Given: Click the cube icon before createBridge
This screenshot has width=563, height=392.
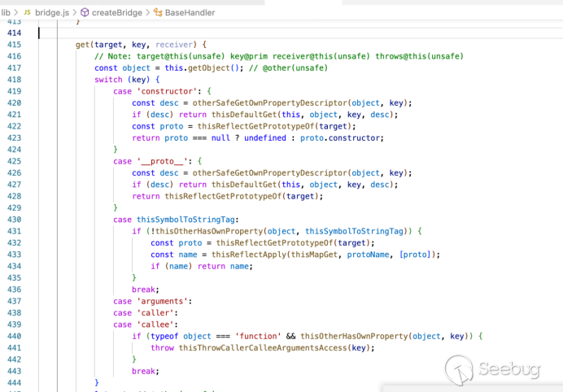Looking at the screenshot, I should [85, 12].
